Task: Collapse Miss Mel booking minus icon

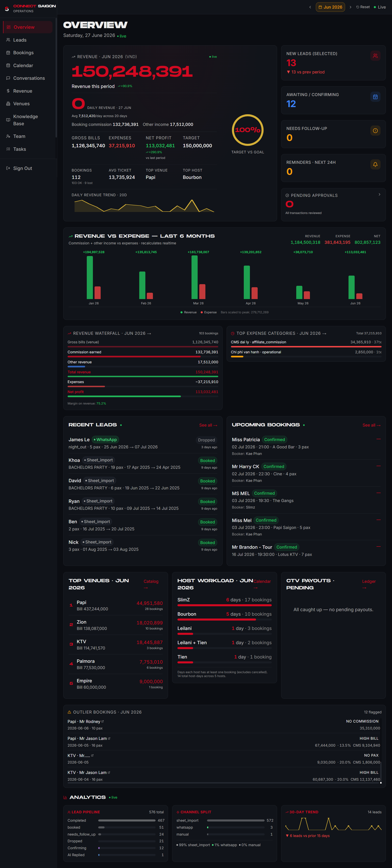Action: pos(379,520)
